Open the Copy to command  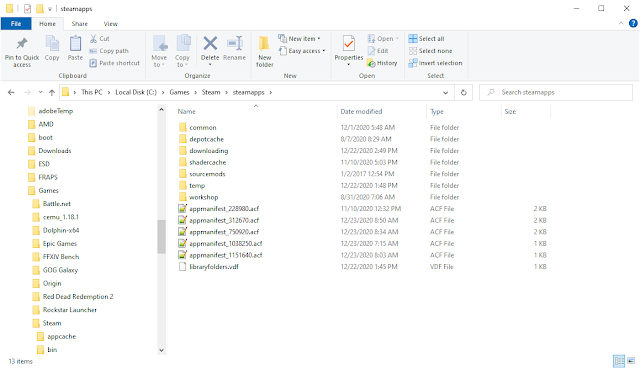click(x=182, y=51)
